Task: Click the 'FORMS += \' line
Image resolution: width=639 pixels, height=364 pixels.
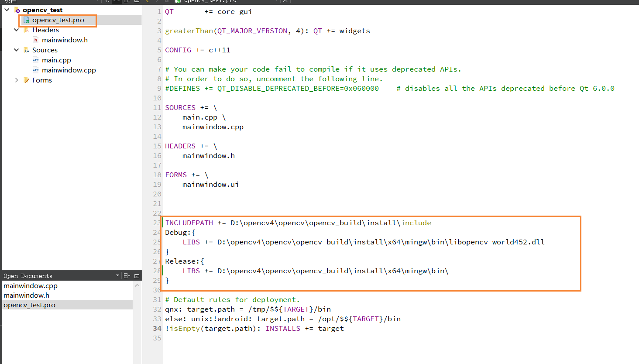Action: 187,175
